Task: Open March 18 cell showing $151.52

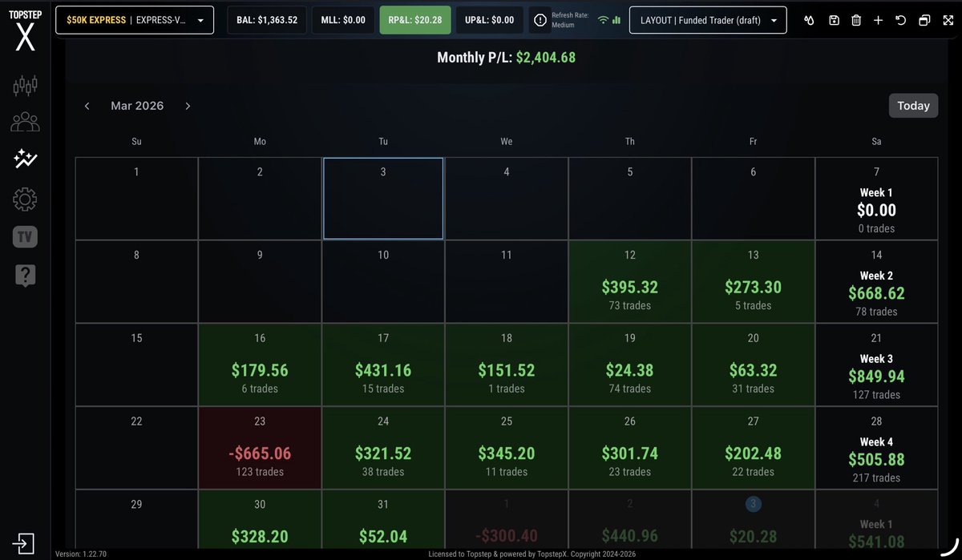Action: (507, 365)
